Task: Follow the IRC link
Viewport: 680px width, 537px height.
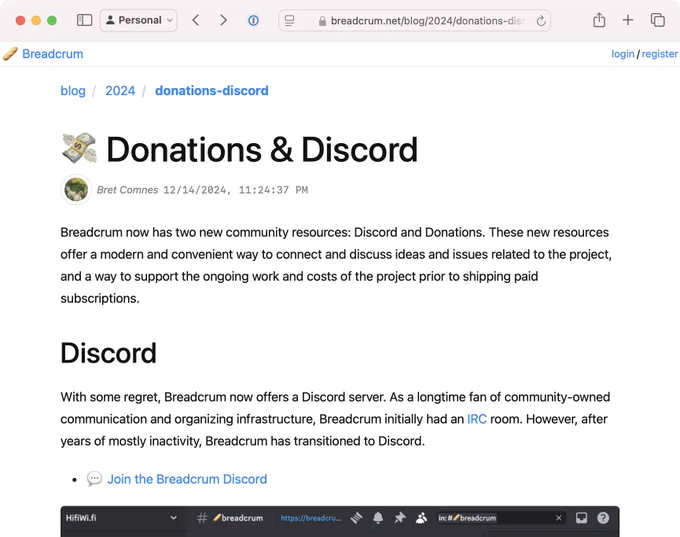Action: click(477, 419)
